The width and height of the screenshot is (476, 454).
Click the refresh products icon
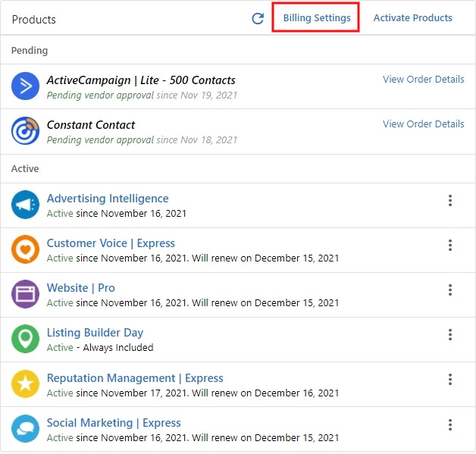[258, 19]
